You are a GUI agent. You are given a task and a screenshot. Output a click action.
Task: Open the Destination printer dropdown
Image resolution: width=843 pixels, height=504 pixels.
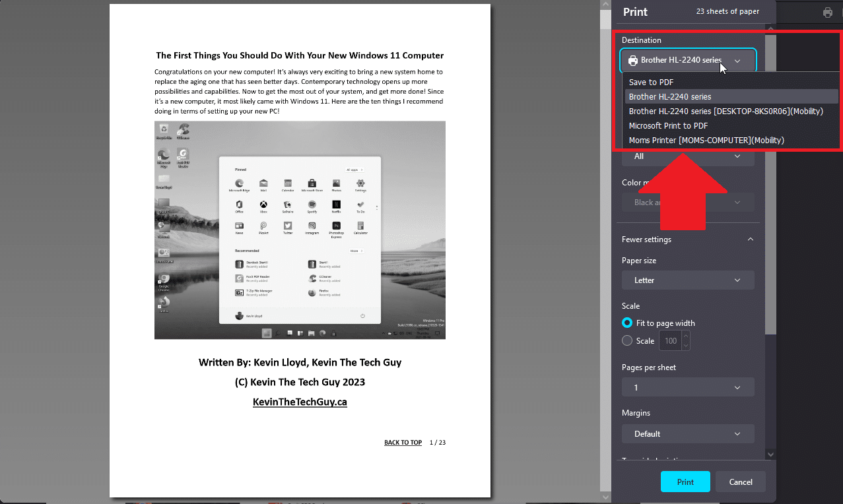click(x=688, y=60)
